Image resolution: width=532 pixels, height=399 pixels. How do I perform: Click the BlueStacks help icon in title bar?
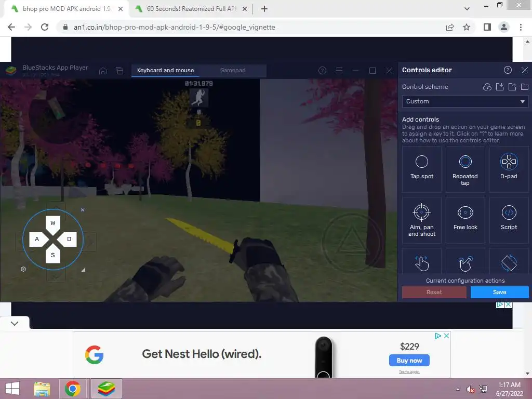coord(322,70)
